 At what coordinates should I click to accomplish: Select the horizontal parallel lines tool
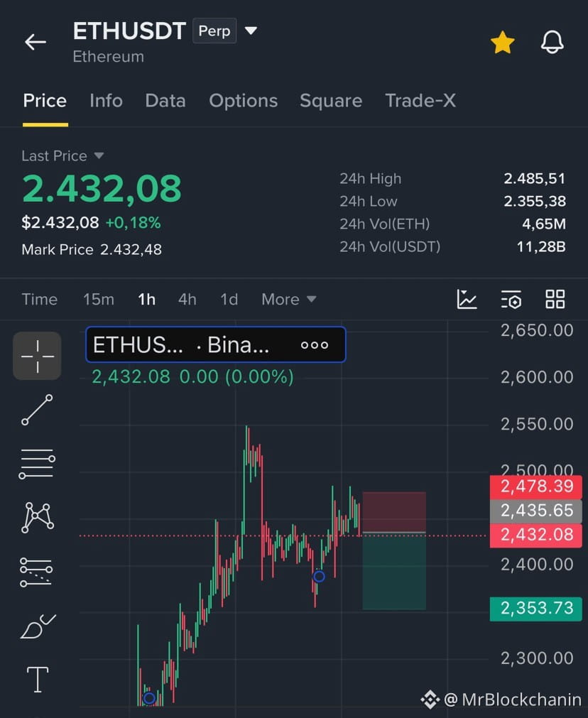[37, 464]
